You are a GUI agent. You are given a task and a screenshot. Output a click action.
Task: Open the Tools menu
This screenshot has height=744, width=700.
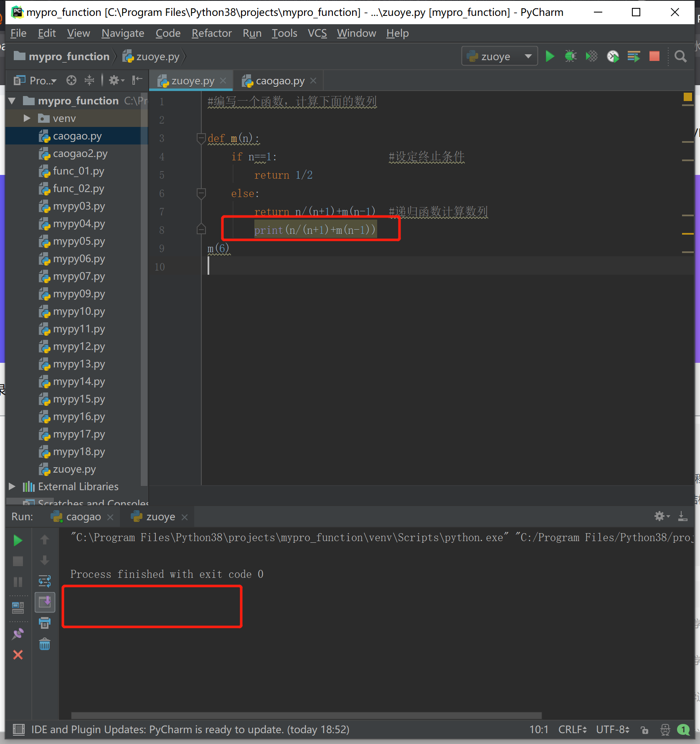pyautogui.click(x=284, y=33)
